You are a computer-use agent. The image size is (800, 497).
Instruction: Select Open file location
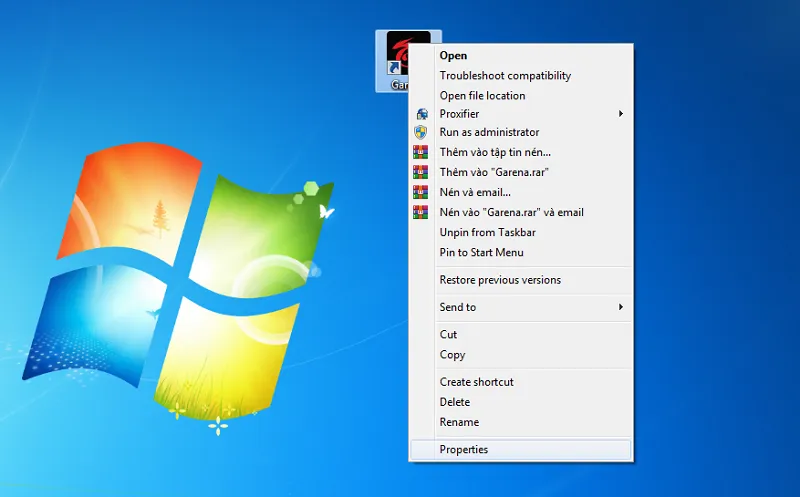tap(482, 96)
